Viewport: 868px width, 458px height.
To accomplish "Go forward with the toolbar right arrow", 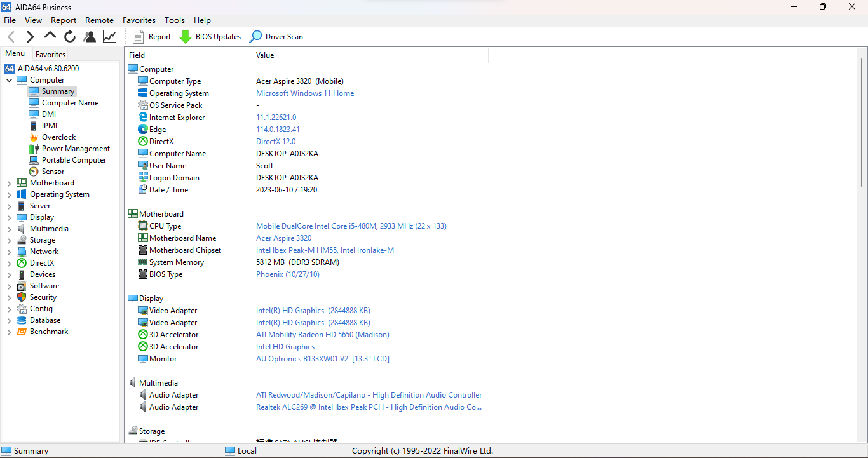I will [x=30, y=37].
